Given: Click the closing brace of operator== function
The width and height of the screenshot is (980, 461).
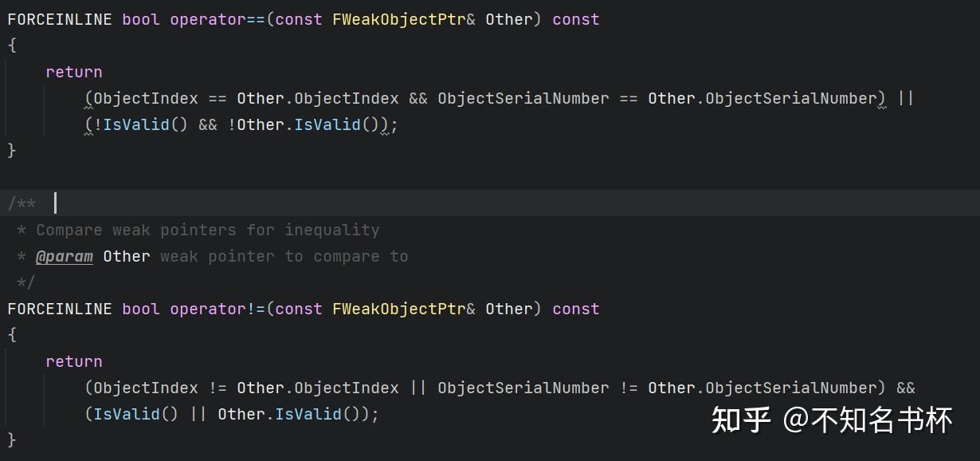Looking at the screenshot, I should tap(12, 150).
